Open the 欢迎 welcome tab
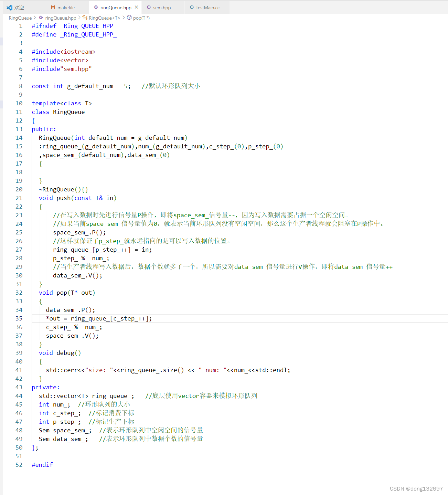This screenshot has height=495, width=448. (x=19, y=8)
